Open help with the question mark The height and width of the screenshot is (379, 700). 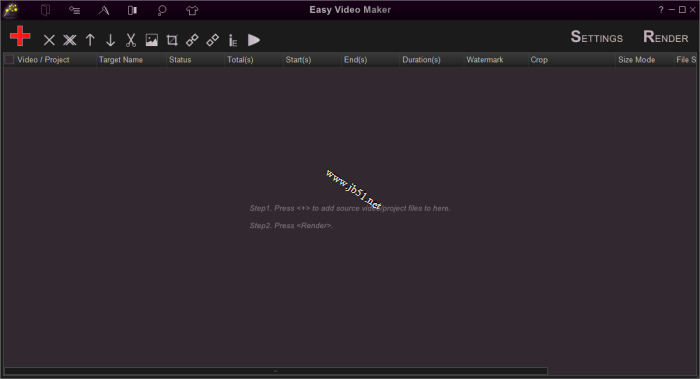(x=661, y=9)
